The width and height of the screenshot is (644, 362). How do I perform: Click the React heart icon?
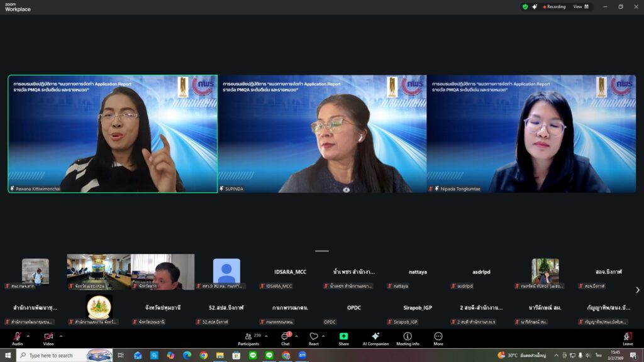313,338
